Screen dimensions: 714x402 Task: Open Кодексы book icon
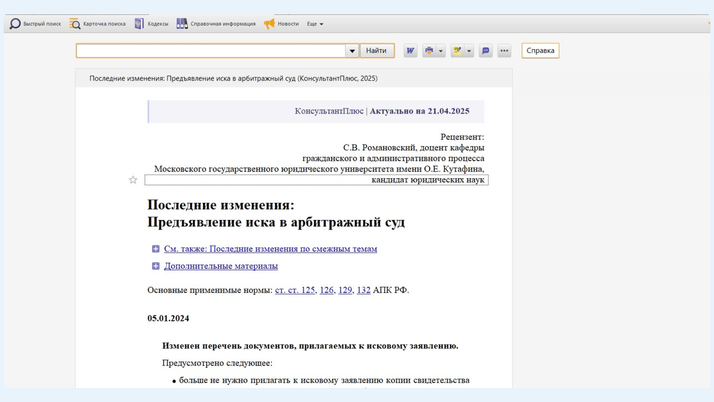tap(139, 24)
